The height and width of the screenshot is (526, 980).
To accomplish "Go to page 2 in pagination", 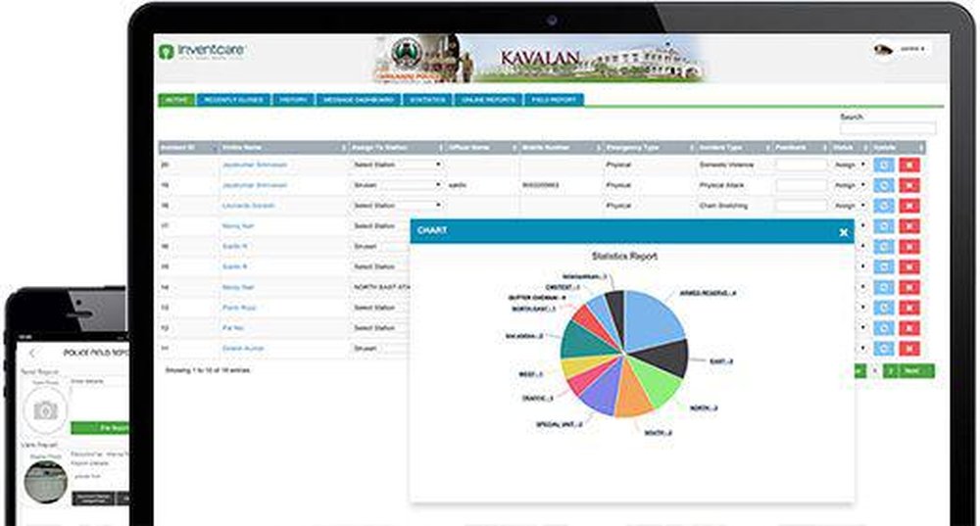I will [x=890, y=371].
